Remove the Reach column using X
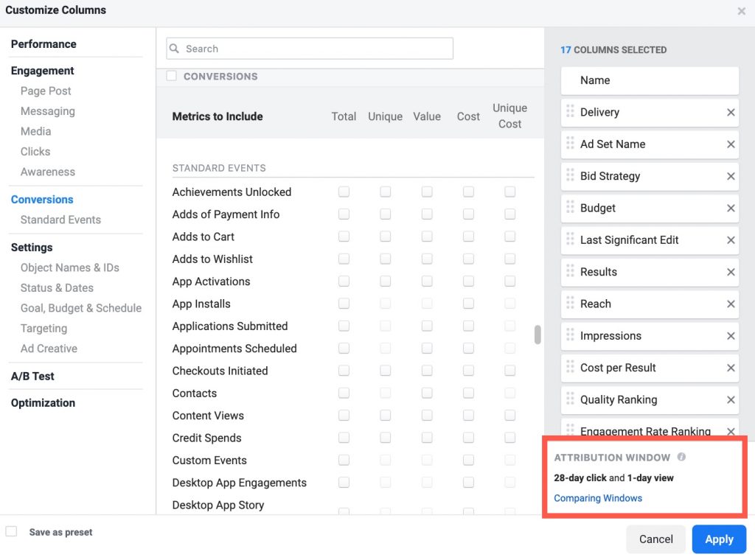Image resolution: width=755 pixels, height=560 pixels. [x=731, y=304]
